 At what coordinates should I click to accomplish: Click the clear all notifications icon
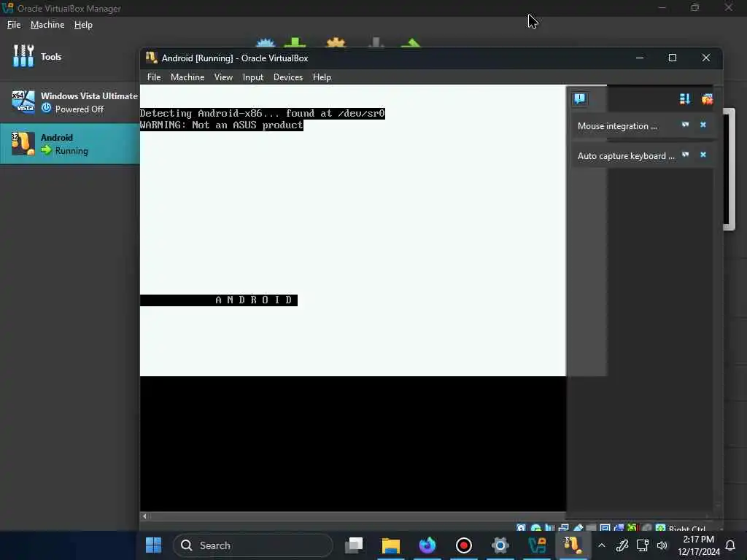(x=707, y=99)
